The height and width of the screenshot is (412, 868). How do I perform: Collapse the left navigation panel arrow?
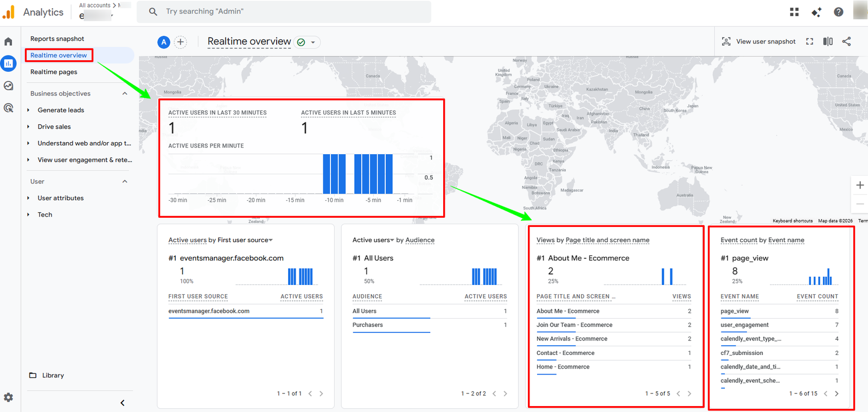pyautogui.click(x=123, y=403)
